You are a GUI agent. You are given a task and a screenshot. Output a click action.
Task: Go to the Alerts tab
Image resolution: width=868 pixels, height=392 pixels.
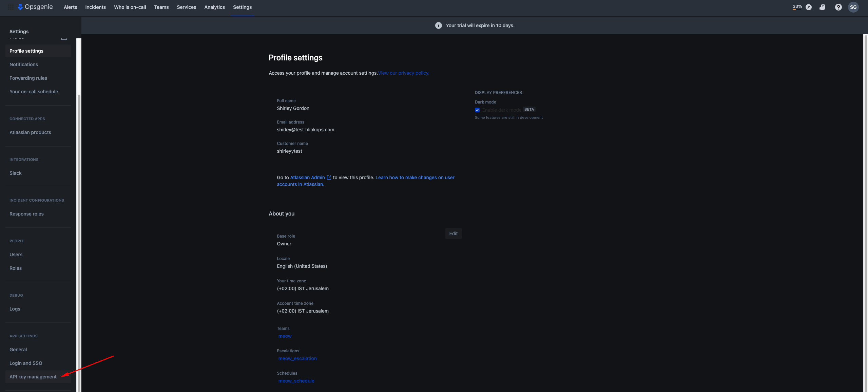70,7
